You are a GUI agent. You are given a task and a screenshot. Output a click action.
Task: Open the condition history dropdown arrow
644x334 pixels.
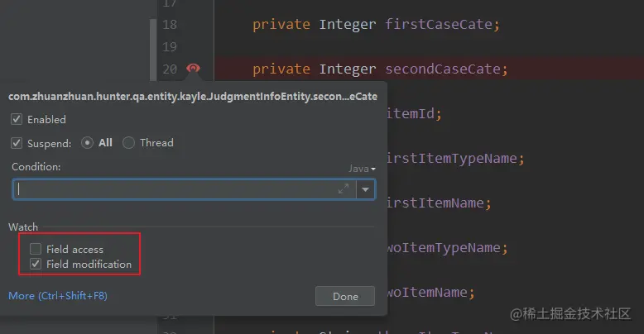point(366,189)
